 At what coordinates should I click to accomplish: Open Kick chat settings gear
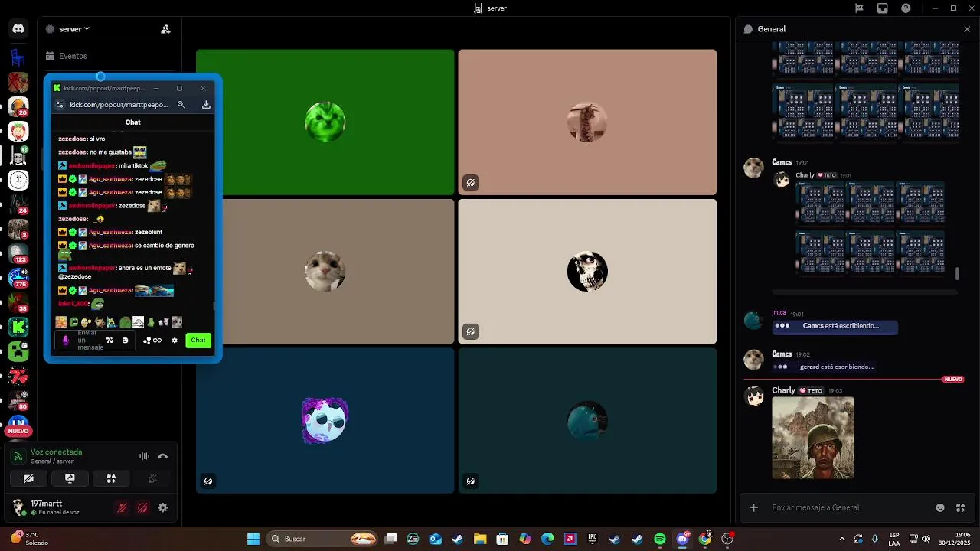click(175, 341)
